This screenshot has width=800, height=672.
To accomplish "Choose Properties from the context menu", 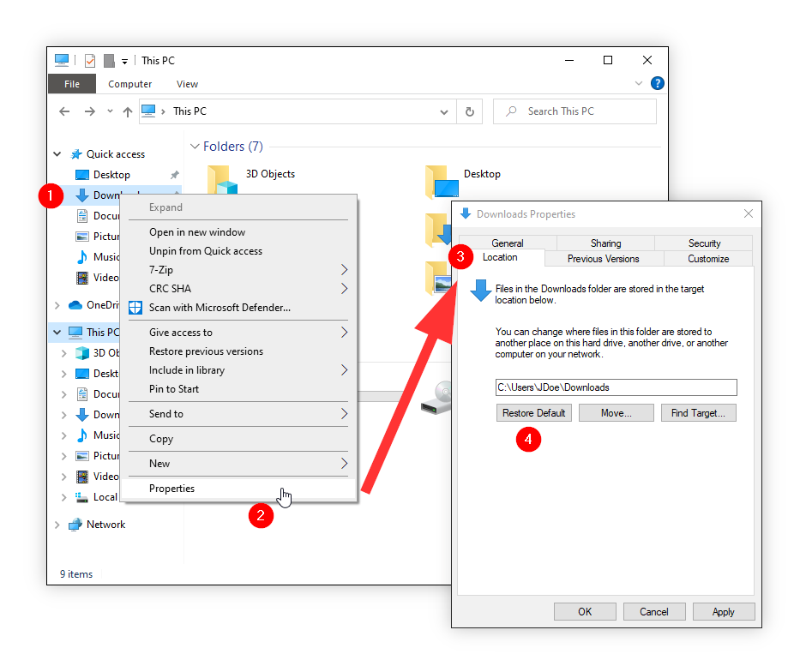I will tap(171, 489).
